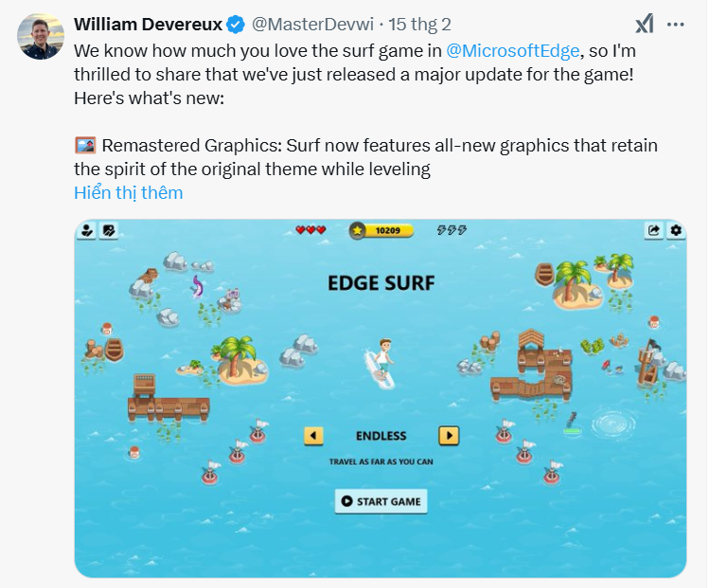Open the @MasterDevwi handle link
This screenshot has width=710, height=588.
click(312, 24)
